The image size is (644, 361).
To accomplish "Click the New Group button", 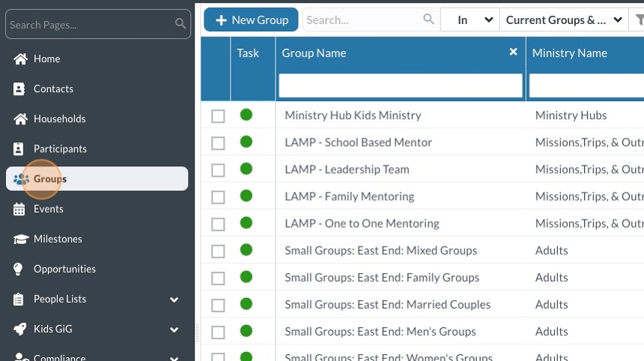I will 251,20.
